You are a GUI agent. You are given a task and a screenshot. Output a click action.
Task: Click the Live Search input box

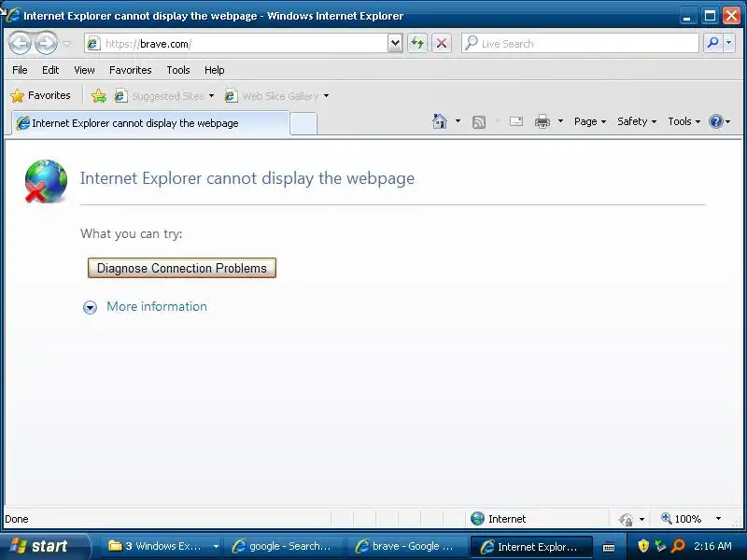580,43
